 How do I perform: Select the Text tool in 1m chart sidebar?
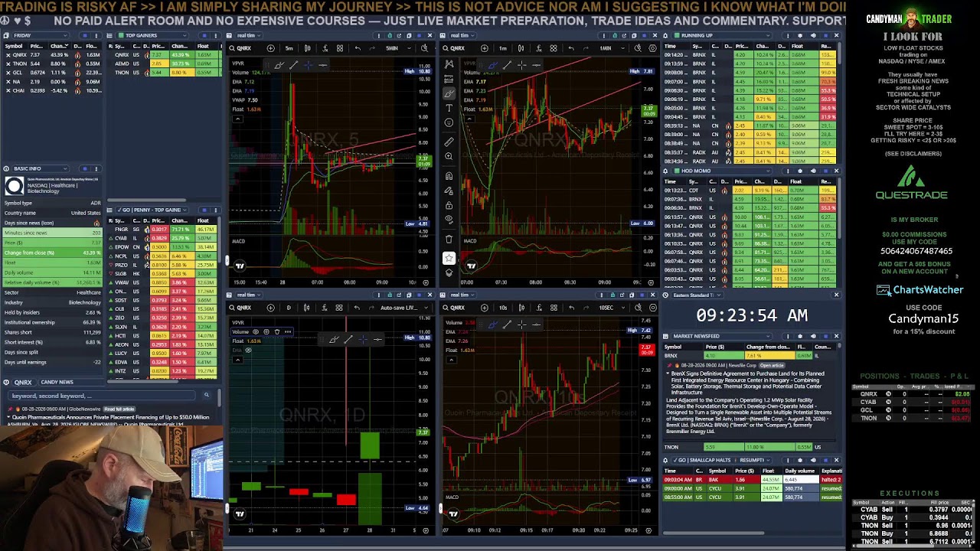click(449, 108)
